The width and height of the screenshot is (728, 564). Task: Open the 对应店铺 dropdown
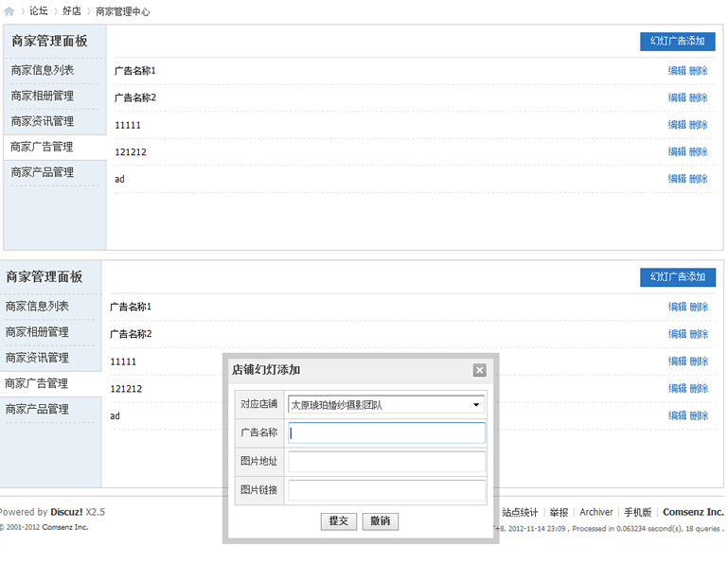tap(386, 404)
